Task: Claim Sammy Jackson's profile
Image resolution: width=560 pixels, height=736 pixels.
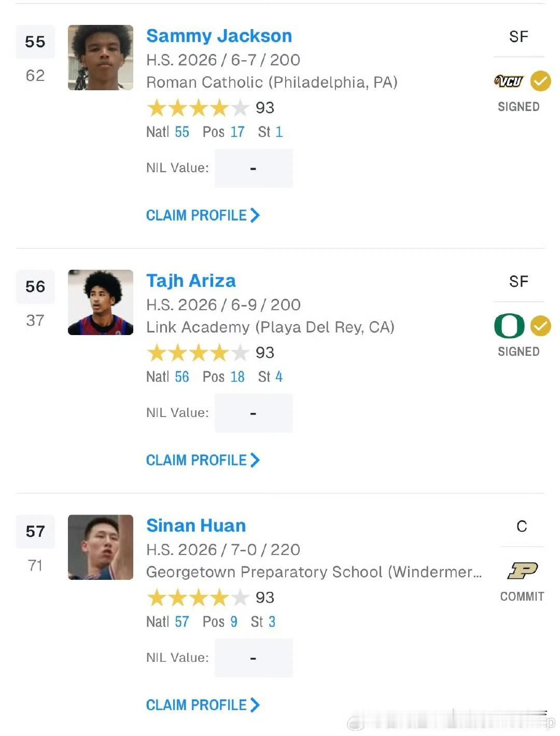Action: (203, 215)
